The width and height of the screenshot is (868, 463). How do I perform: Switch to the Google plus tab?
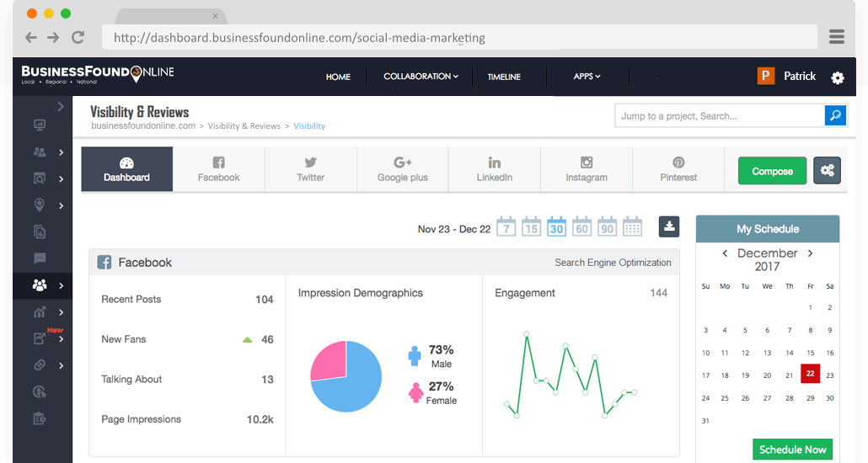click(x=403, y=169)
